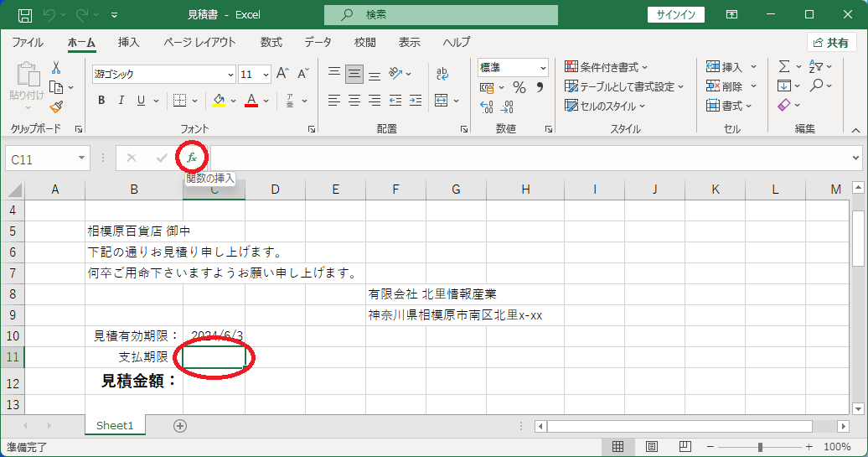Screen dimensions: 868x457
Task: Click the zoom slider handle
Action: (x=760, y=446)
